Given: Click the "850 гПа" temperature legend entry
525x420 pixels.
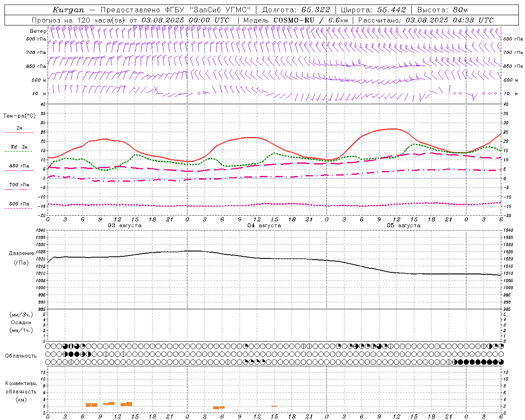Looking at the screenshot, I should tap(19, 166).
